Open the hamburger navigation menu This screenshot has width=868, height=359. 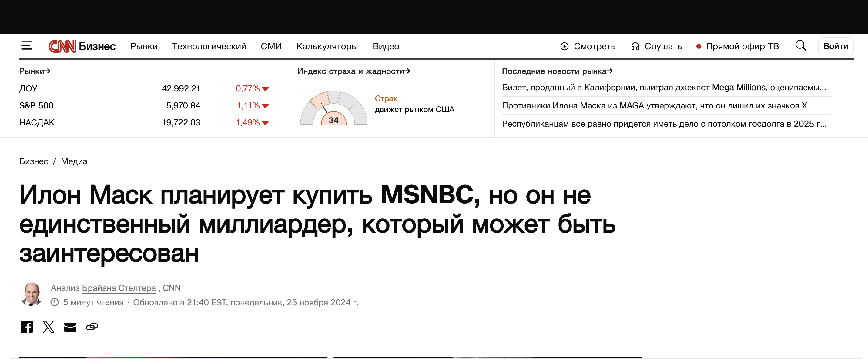tap(27, 46)
